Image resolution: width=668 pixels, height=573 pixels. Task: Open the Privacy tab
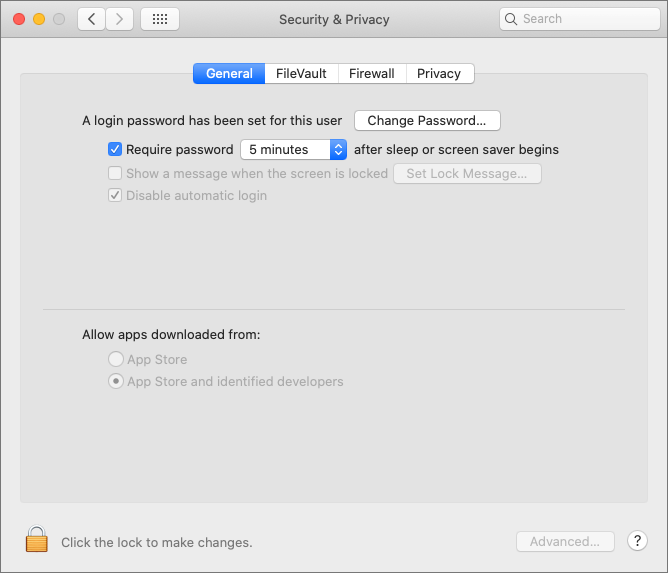[x=439, y=74]
